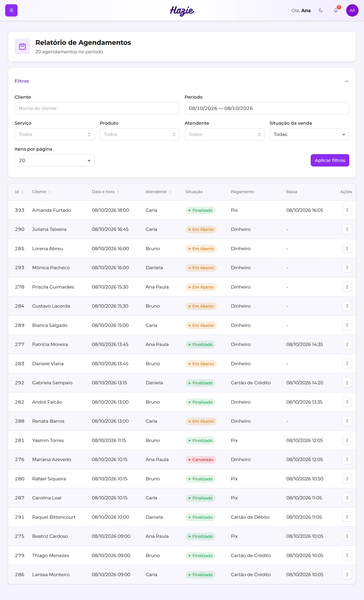Open actions menu for Patrícia Moreira

coord(347,344)
